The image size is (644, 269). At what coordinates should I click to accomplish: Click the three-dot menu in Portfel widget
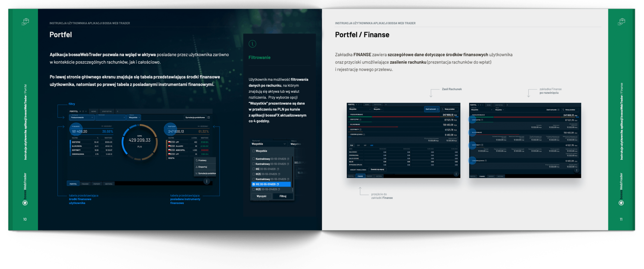pos(206,181)
